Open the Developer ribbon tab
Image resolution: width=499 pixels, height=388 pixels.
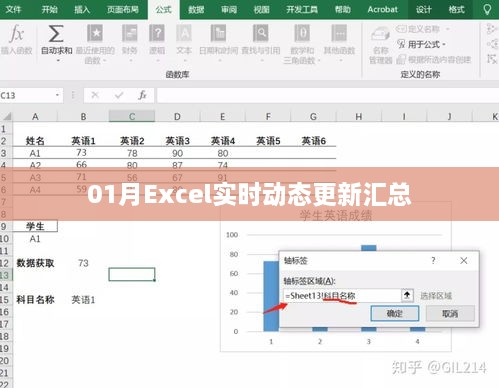click(302, 9)
